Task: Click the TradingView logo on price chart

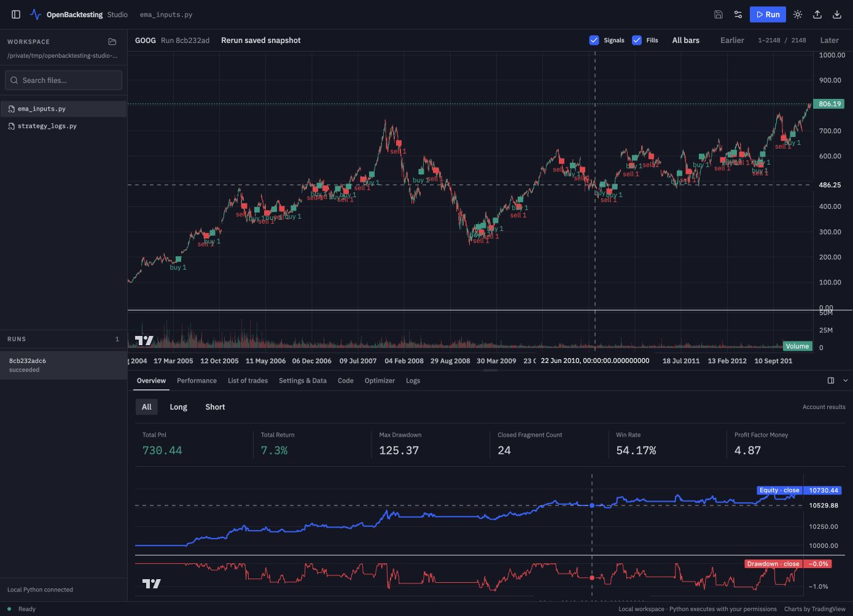Action: [x=144, y=340]
